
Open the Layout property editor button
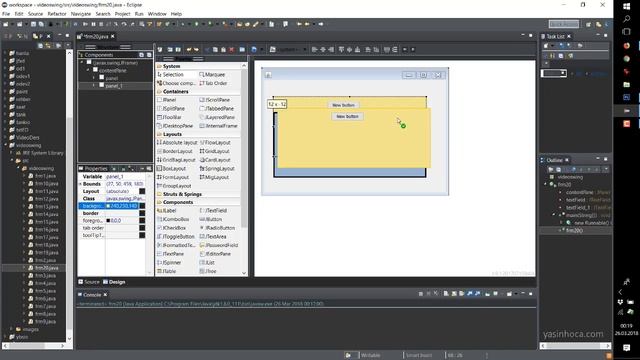click(142, 191)
